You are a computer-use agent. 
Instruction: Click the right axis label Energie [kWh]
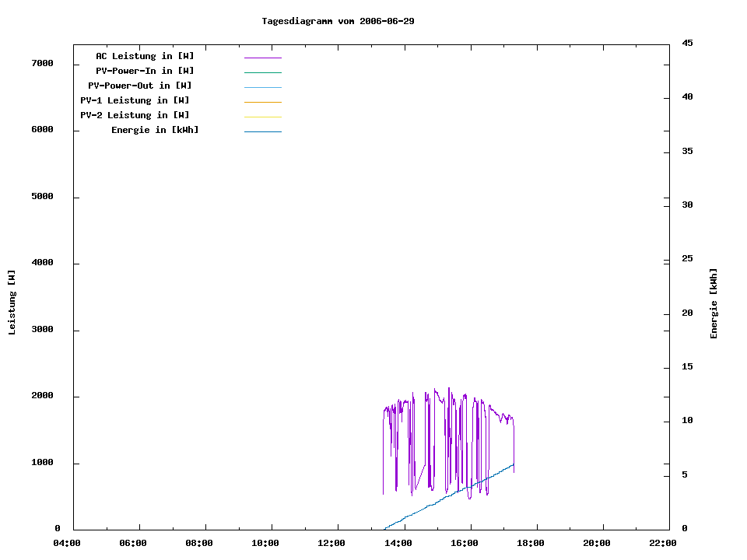click(x=714, y=303)
